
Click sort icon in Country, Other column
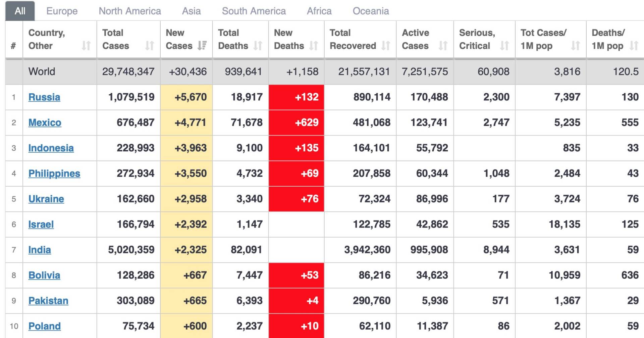coord(86,46)
